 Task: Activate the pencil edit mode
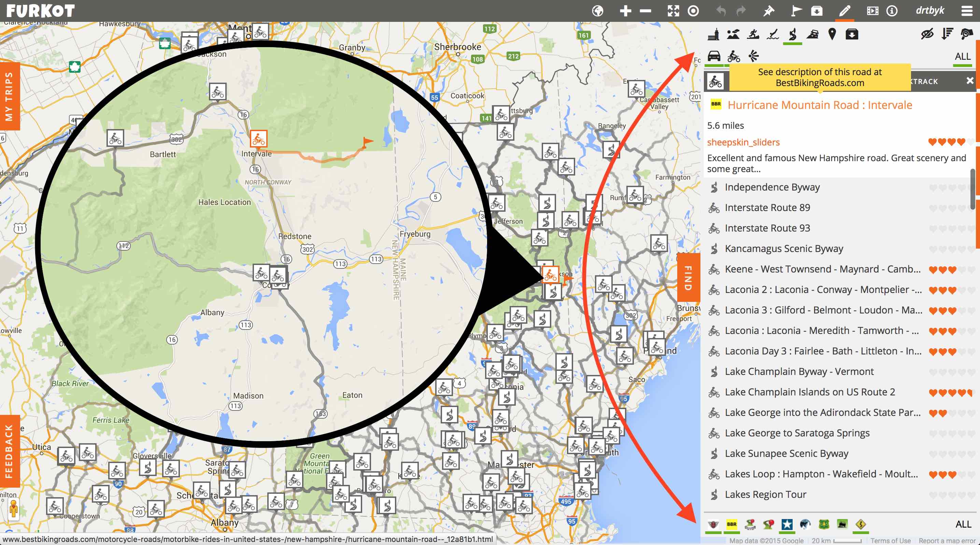click(x=844, y=11)
